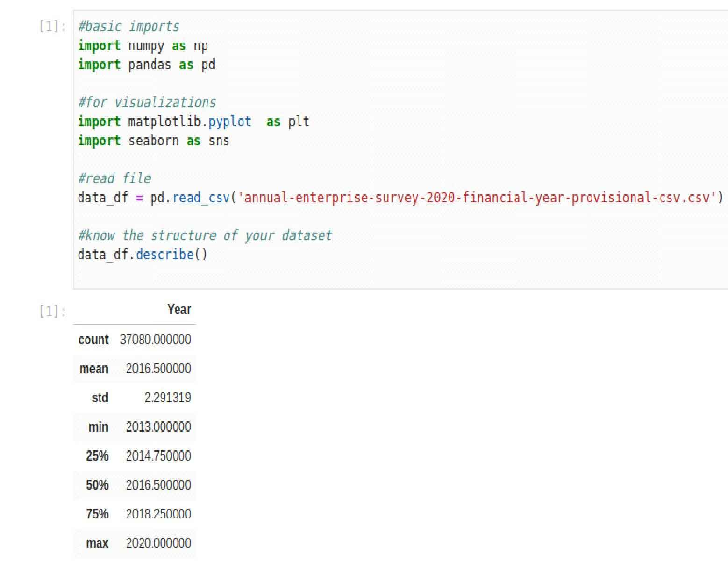Click the '#basic imports' comment line
The image size is (728, 582).
128,27
